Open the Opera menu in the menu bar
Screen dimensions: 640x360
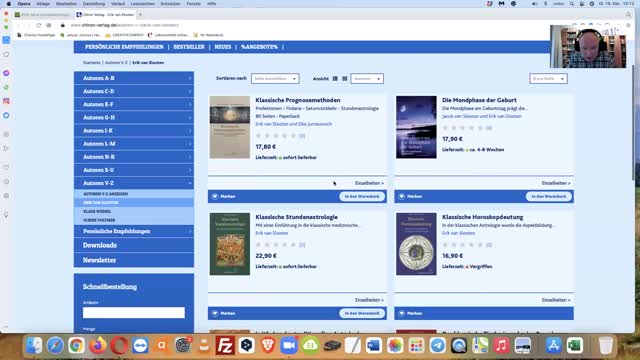pyautogui.click(x=24, y=4)
